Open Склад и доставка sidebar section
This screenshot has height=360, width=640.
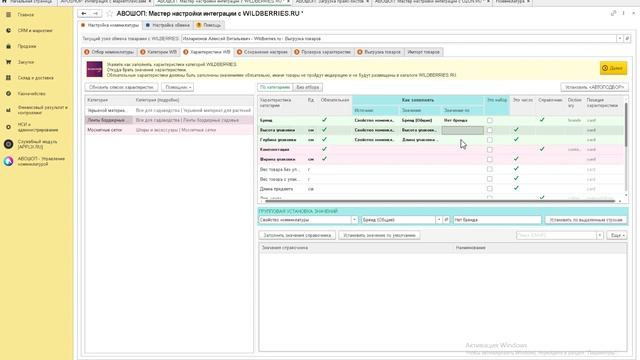[35, 78]
